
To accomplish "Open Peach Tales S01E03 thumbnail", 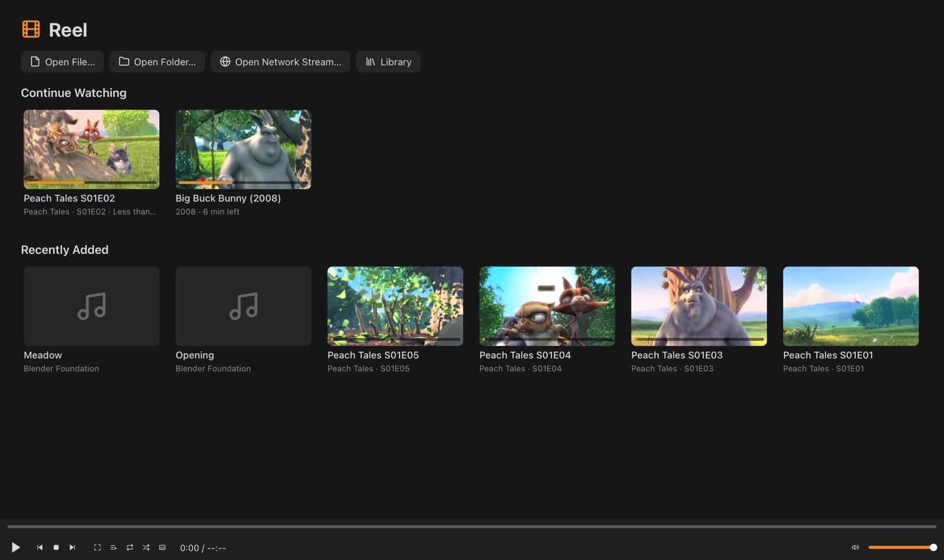I will pyautogui.click(x=699, y=306).
